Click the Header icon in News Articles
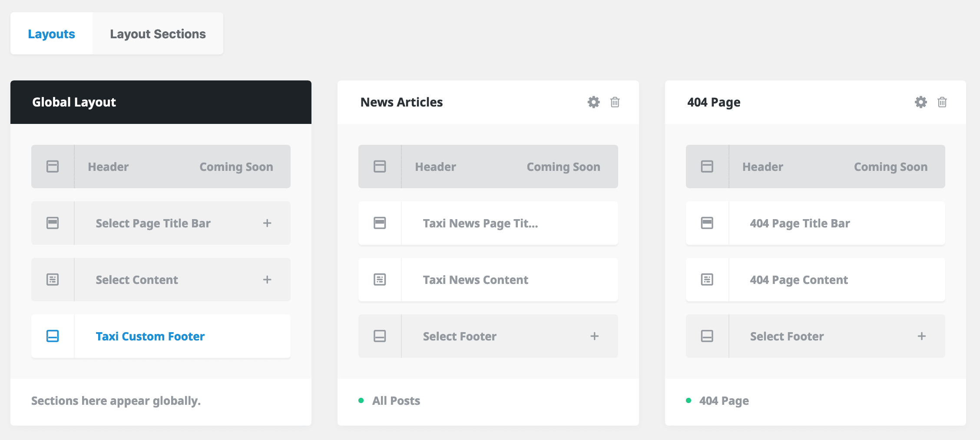This screenshot has height=440, width=980. (x=380, y=167)
